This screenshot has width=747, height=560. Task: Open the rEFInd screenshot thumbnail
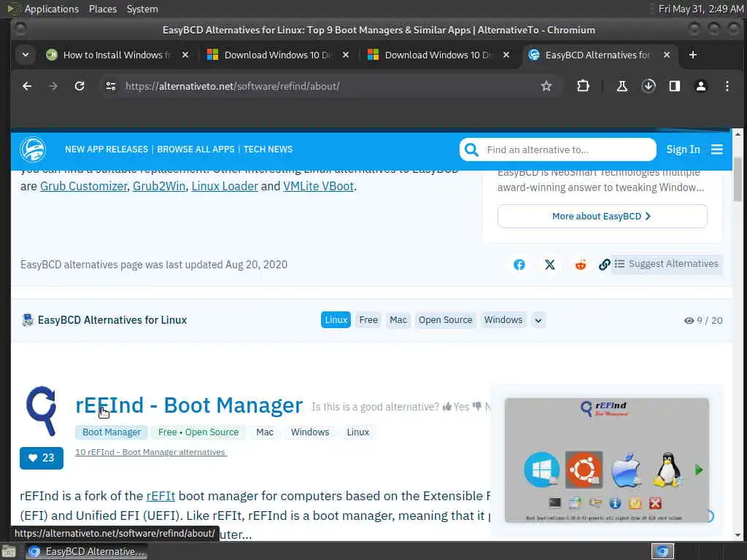[606, 461]
